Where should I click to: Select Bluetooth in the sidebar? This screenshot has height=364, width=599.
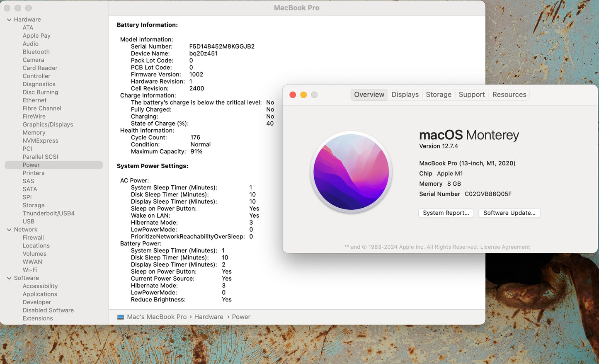36,52
